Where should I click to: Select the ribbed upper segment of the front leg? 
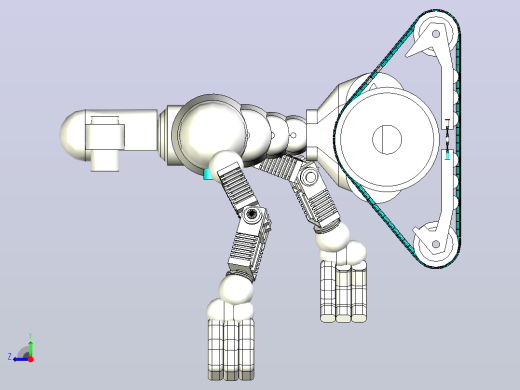(237, 187)
